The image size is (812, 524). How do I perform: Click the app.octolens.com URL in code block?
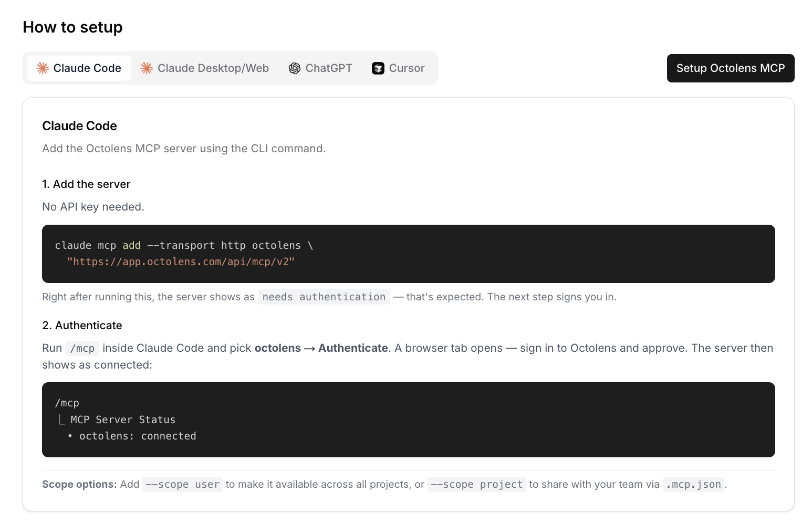(x=181, y=261)
